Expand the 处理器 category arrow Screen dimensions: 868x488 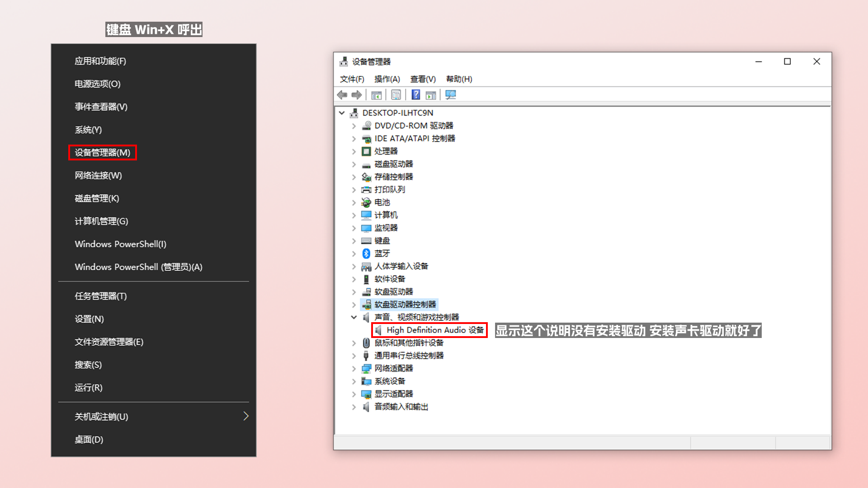[x=354, y=151]
